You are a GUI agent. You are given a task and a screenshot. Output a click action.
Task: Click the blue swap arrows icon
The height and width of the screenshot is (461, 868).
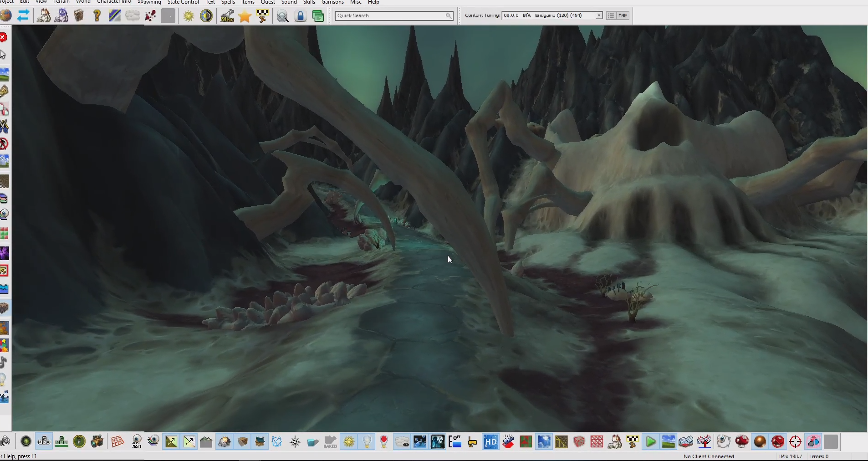pos(23,15)
